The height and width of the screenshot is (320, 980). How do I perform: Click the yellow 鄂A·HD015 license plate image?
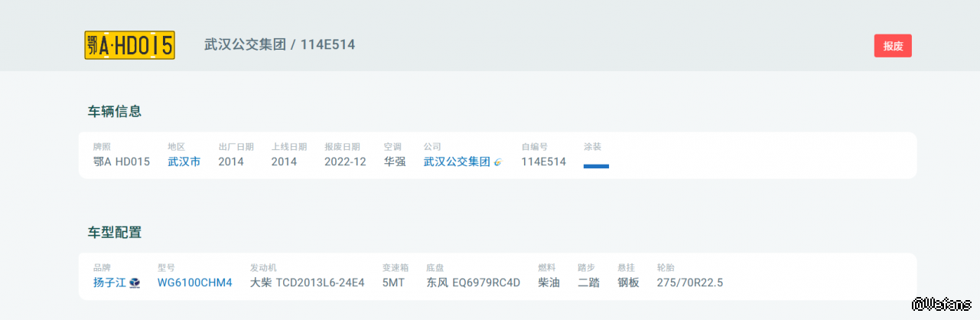pyautogui.click(x=129, y=45)
